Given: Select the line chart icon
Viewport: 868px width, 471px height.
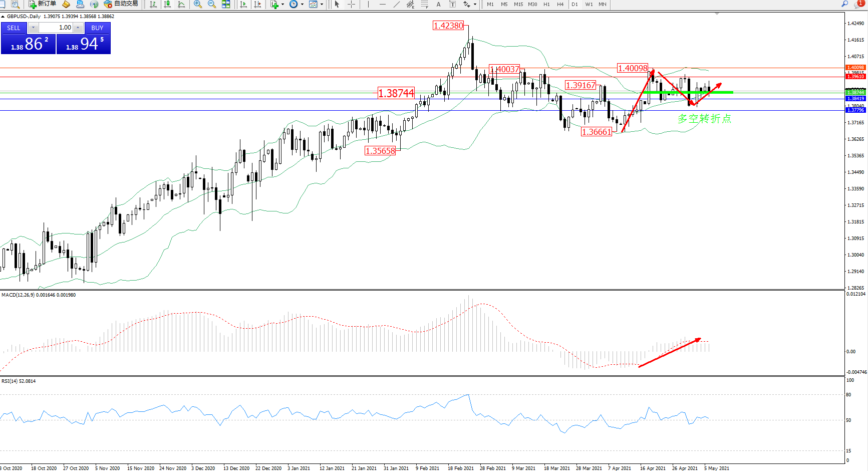Looking at the screenshot, I should pyautogui.click(x=181, y=4).
